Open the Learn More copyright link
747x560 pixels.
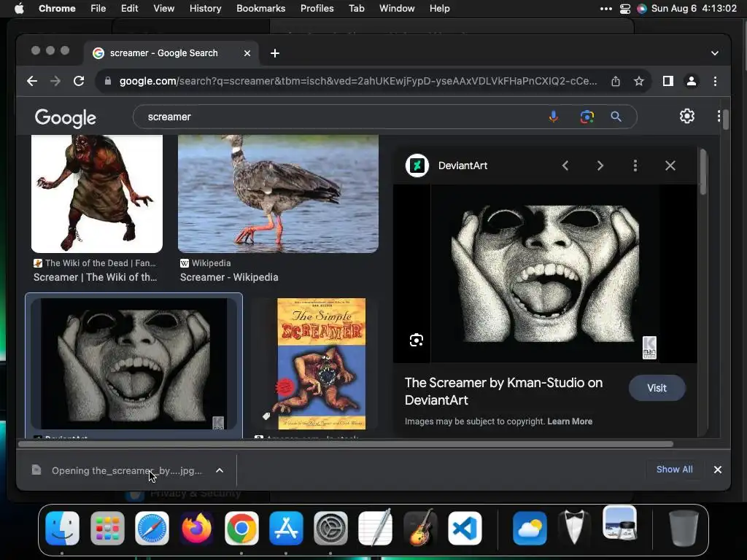[570, 421]
